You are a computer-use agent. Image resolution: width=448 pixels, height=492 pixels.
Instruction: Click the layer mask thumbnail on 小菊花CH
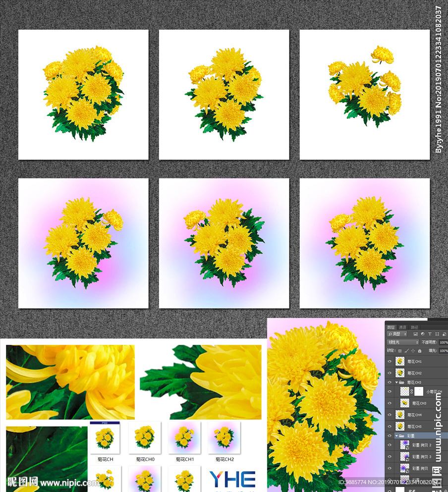(x=418, y=391)
